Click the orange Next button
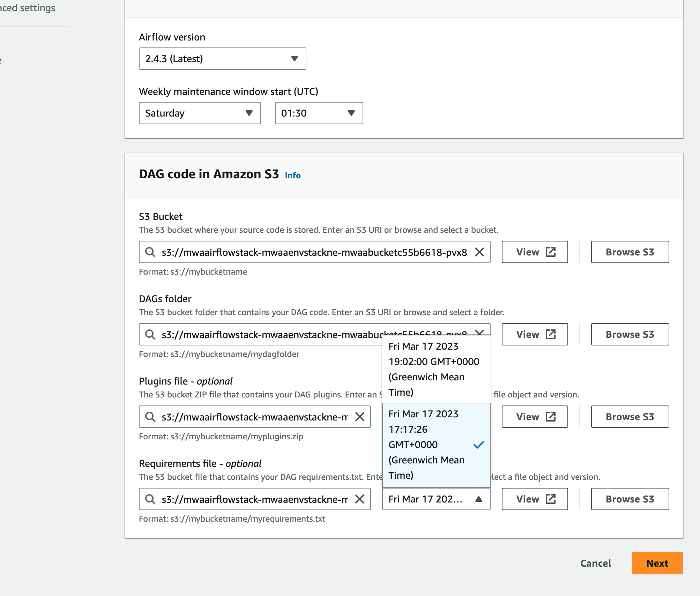The image size is (700, 596). pos(657,563)
